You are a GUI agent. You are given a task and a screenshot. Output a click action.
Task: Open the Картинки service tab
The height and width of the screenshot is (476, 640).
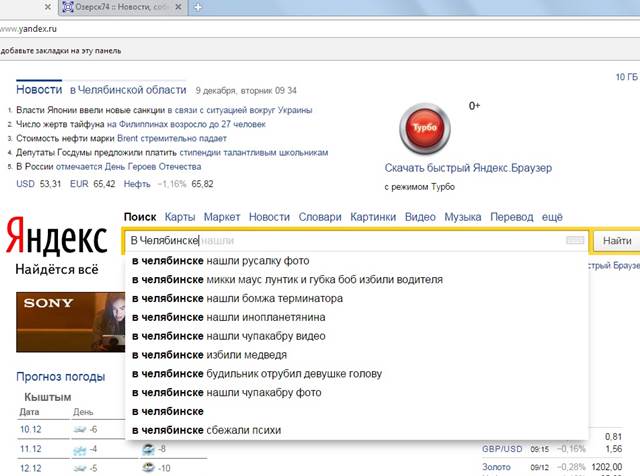373,217
